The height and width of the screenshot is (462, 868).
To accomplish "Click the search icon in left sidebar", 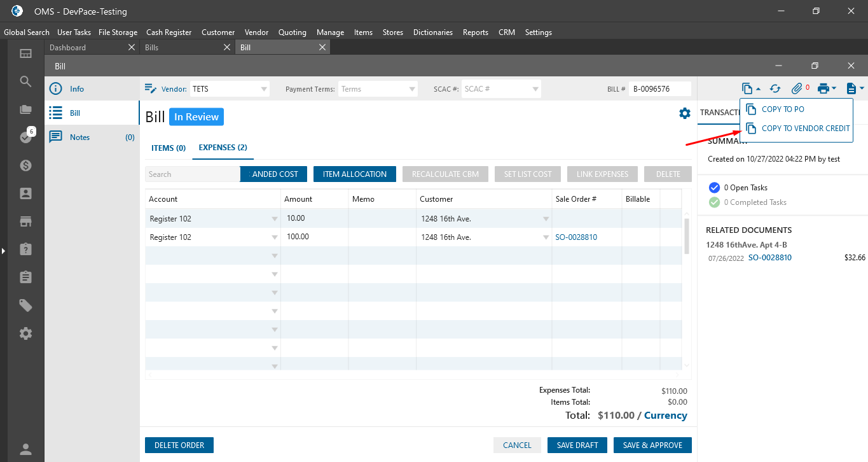I will click(26, 81).
